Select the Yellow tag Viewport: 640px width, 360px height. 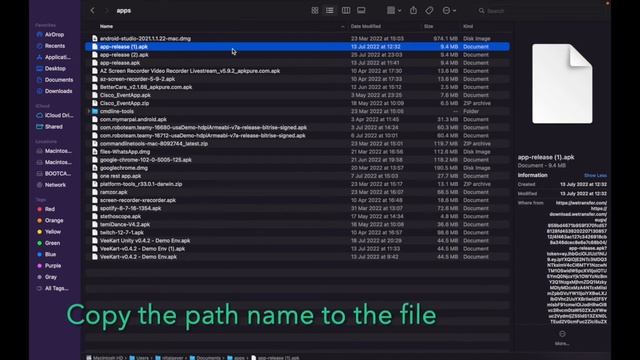tap(52, 232)
